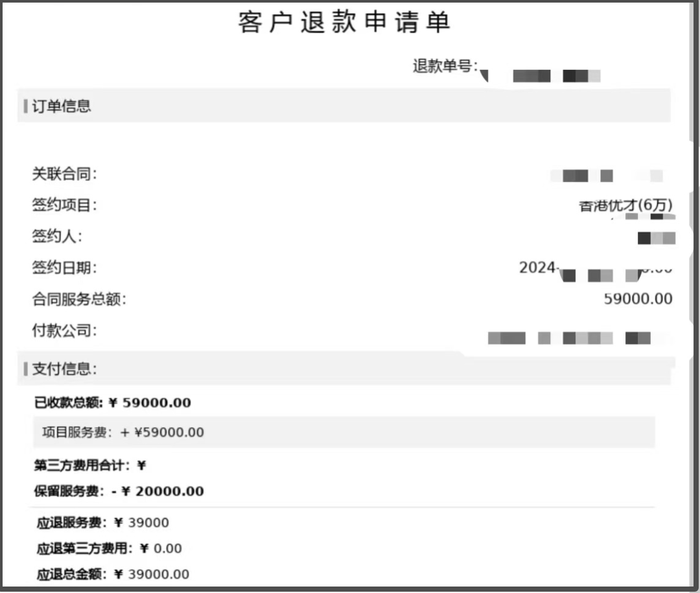This screenshot has height=593, width=700.
Task: Click the 59000.00 contract total amount value
Action: pyautogui.click(x=638, y=299)
